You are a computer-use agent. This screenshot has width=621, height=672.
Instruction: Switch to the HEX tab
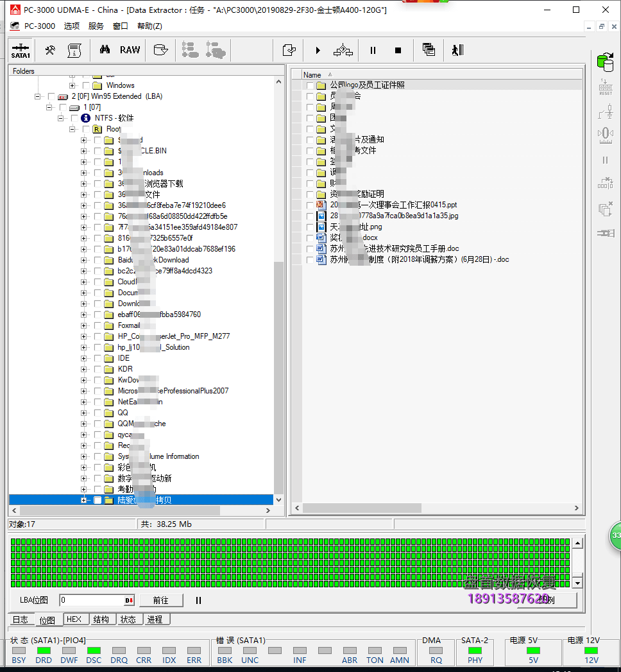74,619
